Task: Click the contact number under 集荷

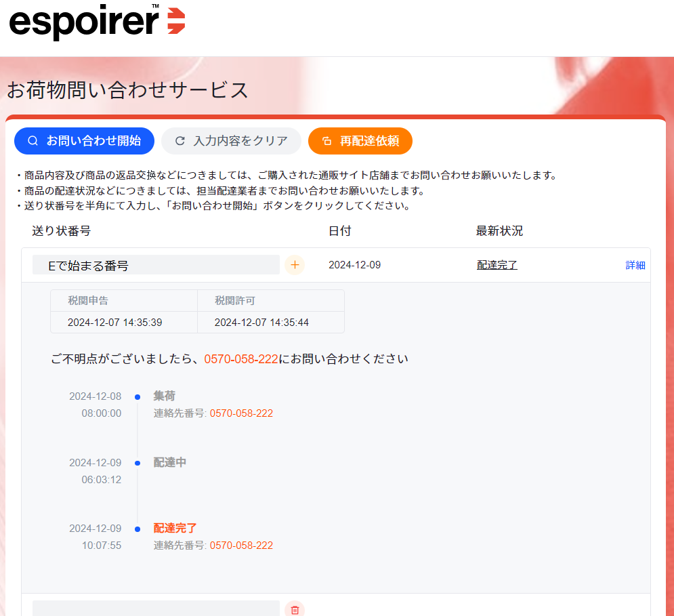Action: 241,413
